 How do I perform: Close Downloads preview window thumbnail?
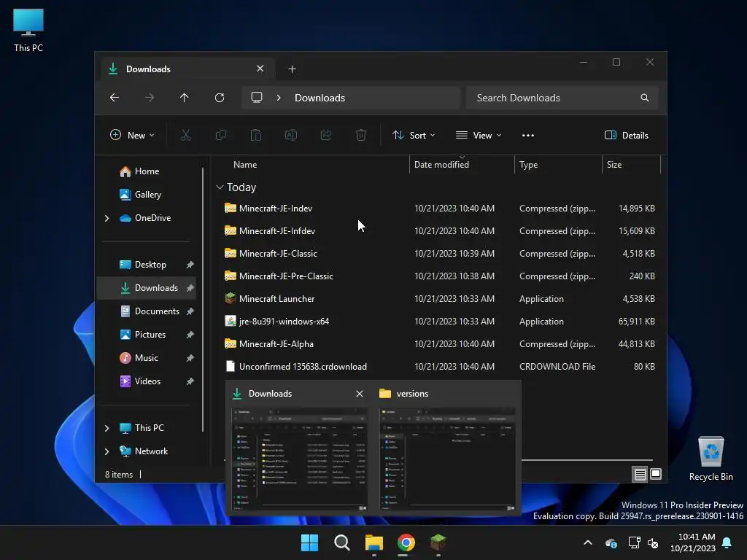point(360,394)
